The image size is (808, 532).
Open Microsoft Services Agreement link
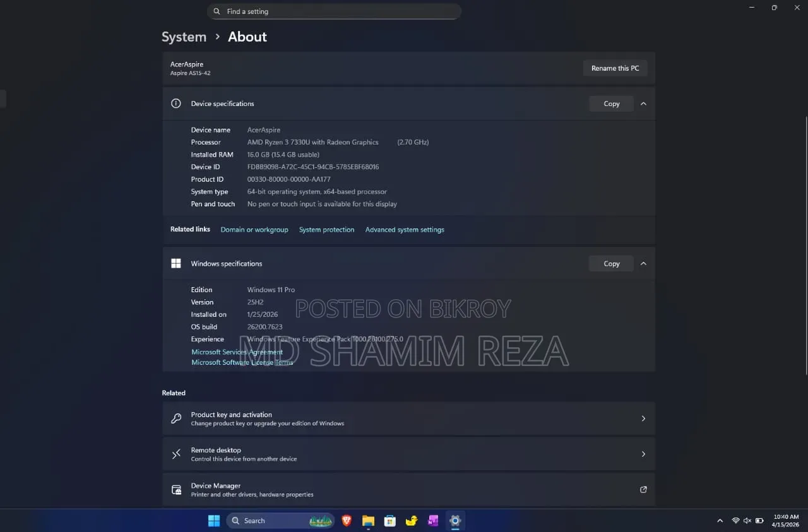coord(237,352)
